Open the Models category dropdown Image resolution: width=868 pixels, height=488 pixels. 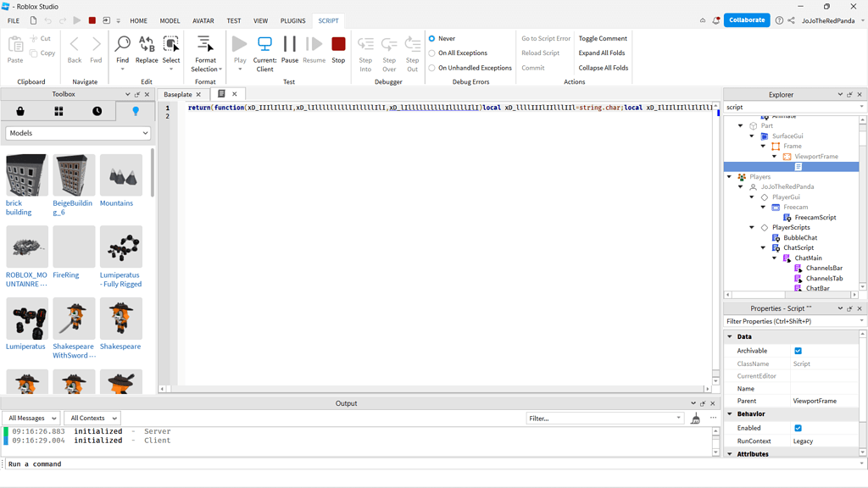coord(78,133)
